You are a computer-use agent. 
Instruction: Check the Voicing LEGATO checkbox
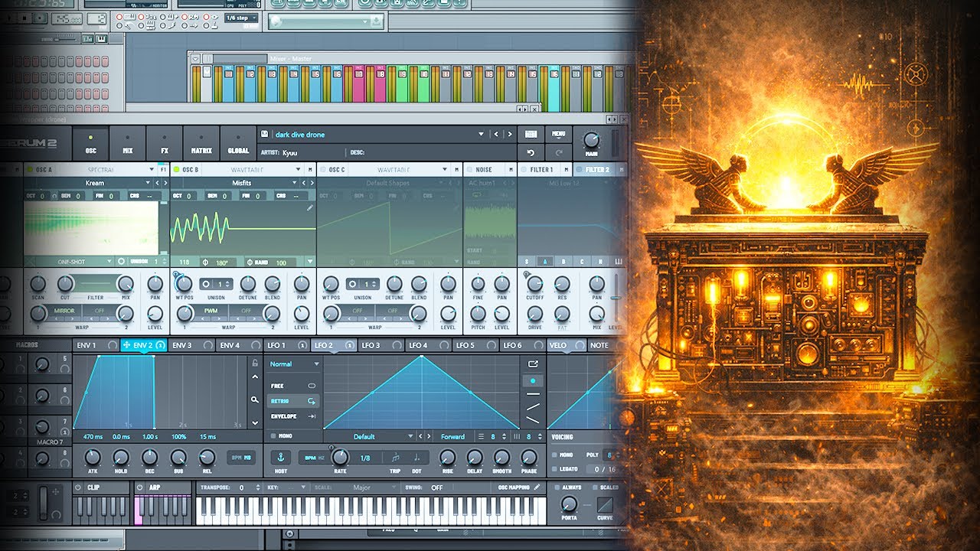[x=555, y=469]
